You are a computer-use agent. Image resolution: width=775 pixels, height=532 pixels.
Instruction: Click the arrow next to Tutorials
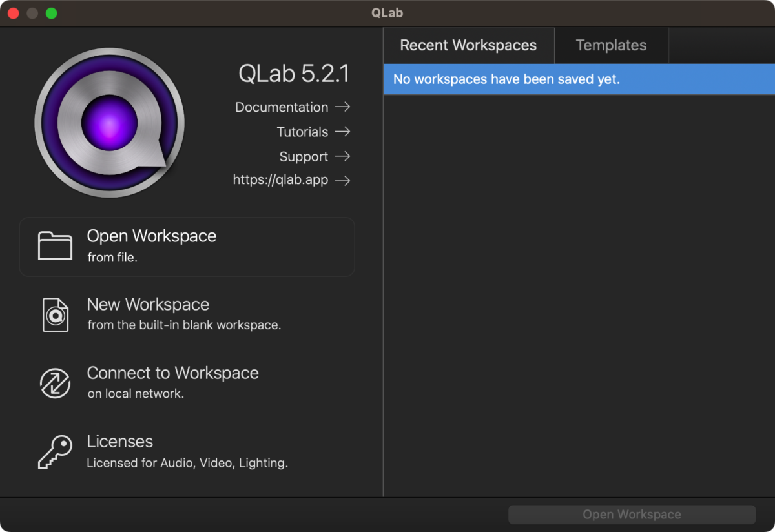[342, 132]
